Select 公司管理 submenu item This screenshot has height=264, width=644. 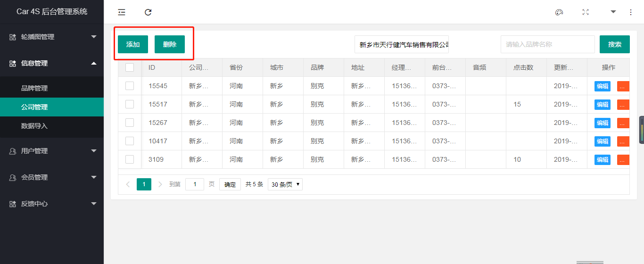[x=52, y=107]
